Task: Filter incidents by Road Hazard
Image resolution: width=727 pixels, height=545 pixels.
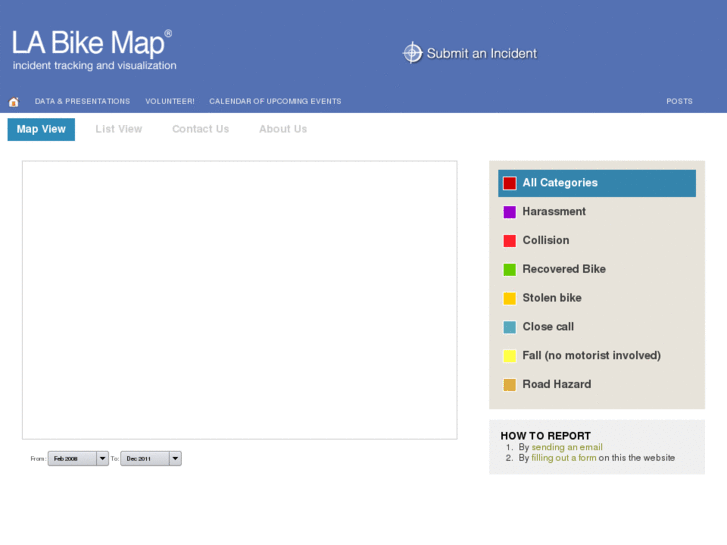Action: [597, 385]
